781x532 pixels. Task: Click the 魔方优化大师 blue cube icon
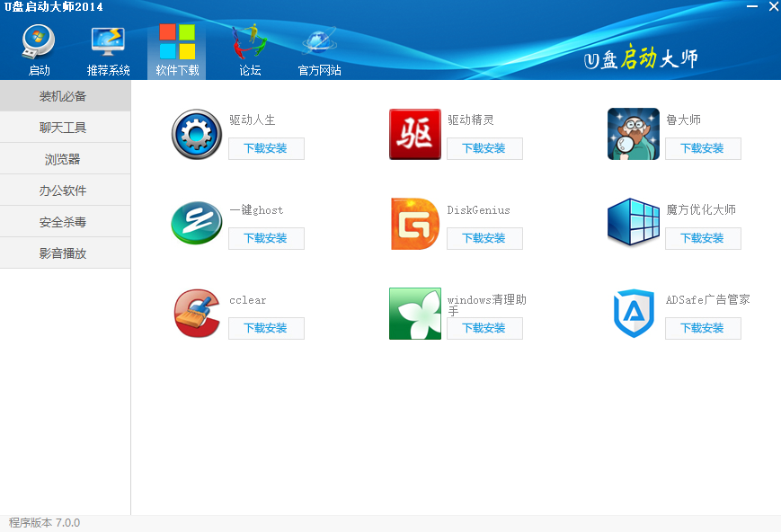click(634, 223)
